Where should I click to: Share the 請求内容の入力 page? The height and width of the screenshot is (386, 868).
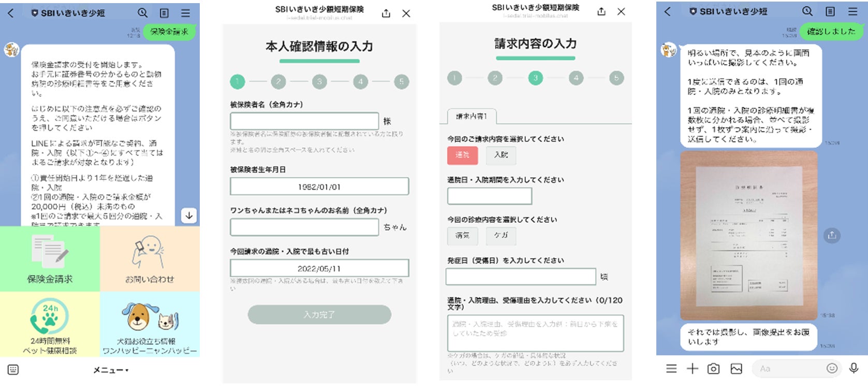point(601,11)
